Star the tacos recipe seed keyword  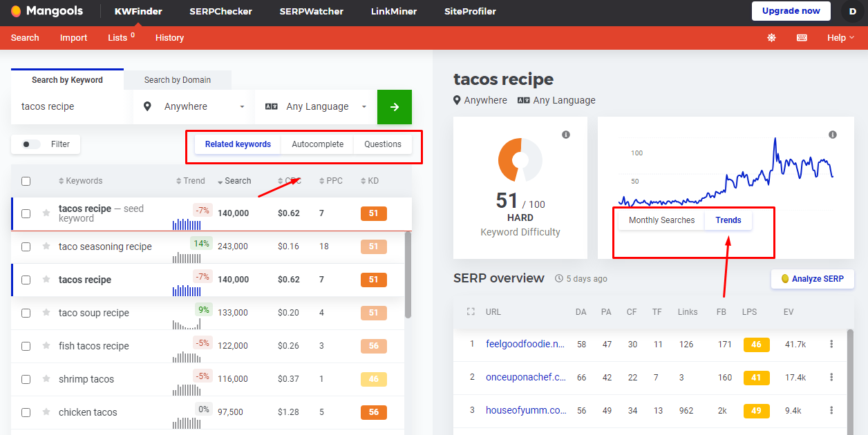[x=46, y=213]
